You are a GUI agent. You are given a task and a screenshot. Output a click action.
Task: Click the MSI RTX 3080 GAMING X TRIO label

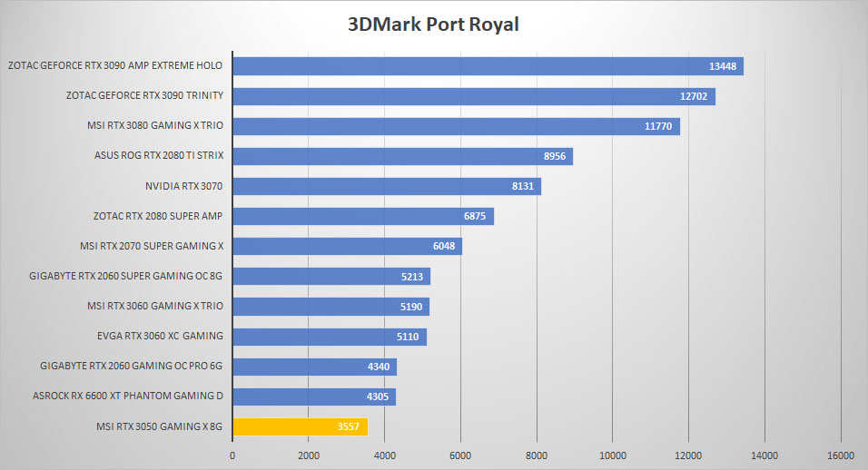point(155,125)
